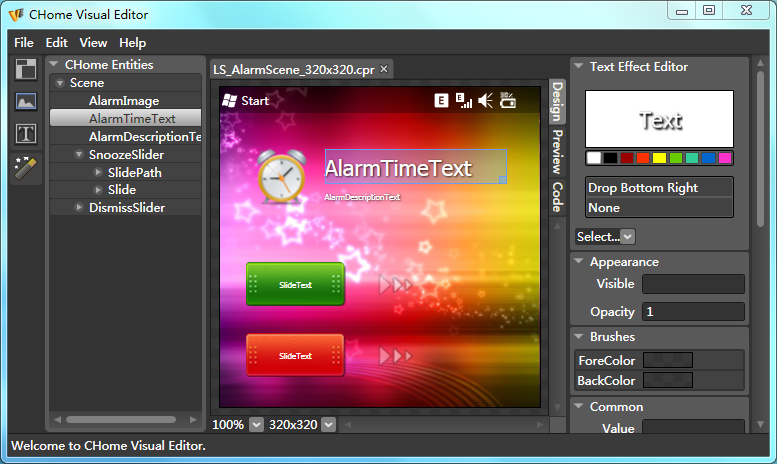777x464 pixels.
Task: Collapse the Common section
Action: (578, 406)
